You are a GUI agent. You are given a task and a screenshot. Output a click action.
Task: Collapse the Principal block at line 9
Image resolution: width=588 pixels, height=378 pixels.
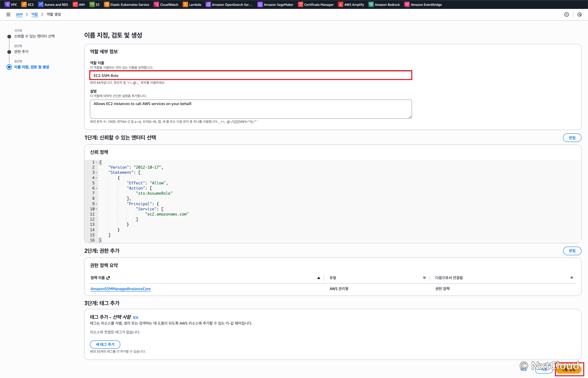coord(96,204)
